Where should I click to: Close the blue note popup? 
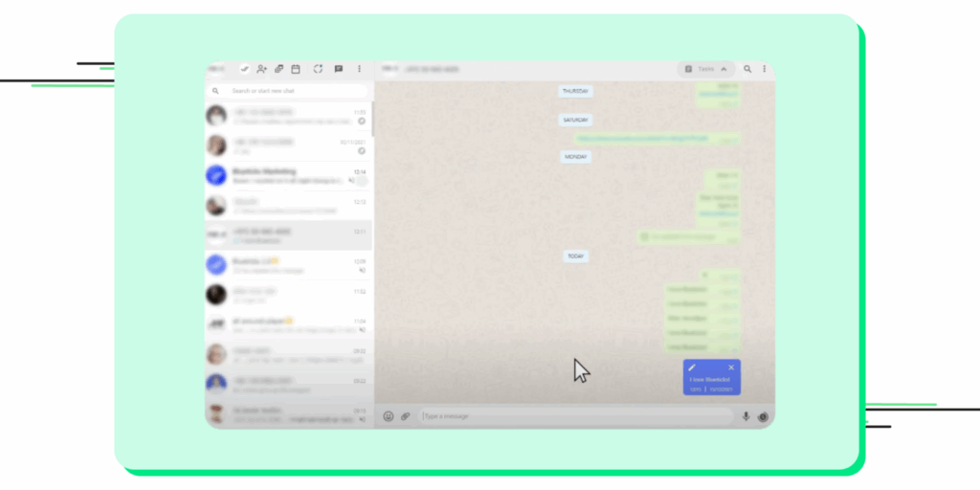click(x=731, y=367)
